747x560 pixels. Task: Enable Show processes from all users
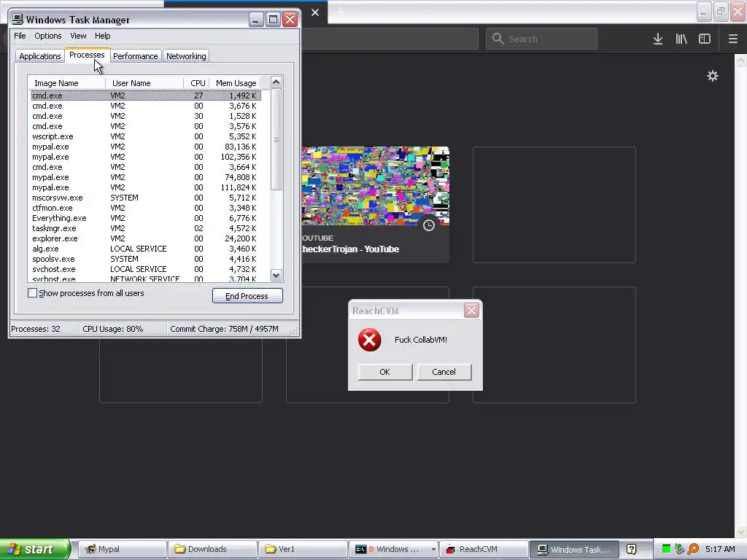(x=32, y=293)
